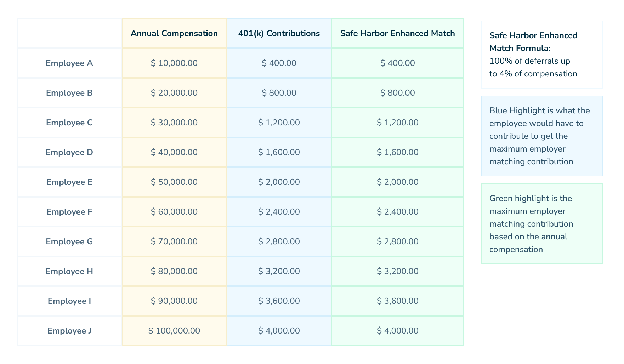Image resolution: width=624 pixels, height=364 pixels.
Task: Click the Employee D row label
Action: coord(69,152)
